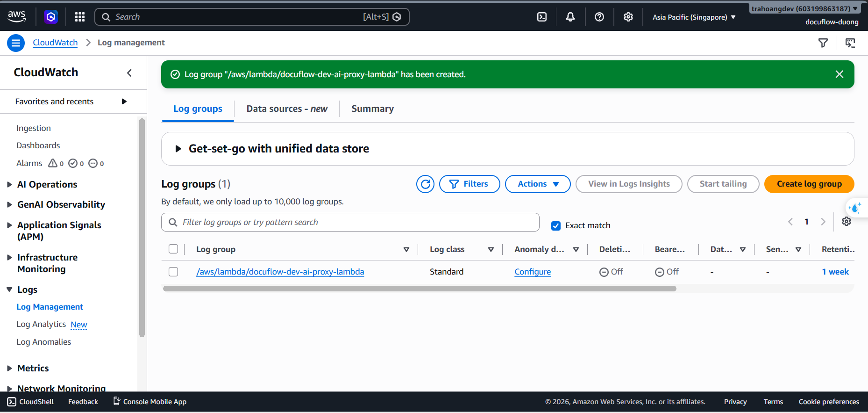Open the Actions dropdown
868x413 pixels.
pyautogui.click(x=538, y=184)
